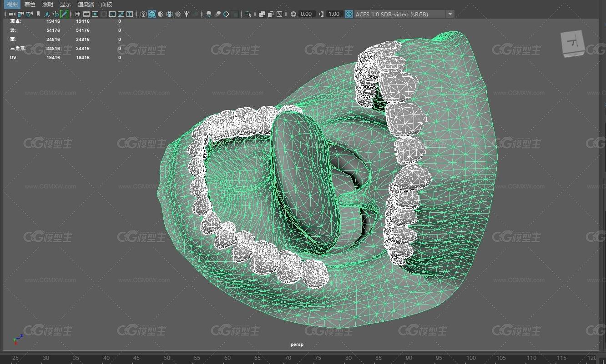Click the 顶点 statistics label
Viewport: 606px width, 364px height.
pyautogui.click(x=15, y=21)
